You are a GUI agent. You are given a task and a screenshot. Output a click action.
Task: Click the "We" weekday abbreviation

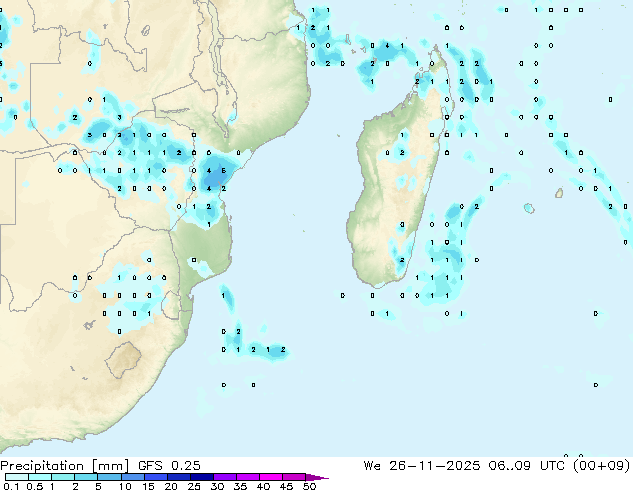pos(372,466)
